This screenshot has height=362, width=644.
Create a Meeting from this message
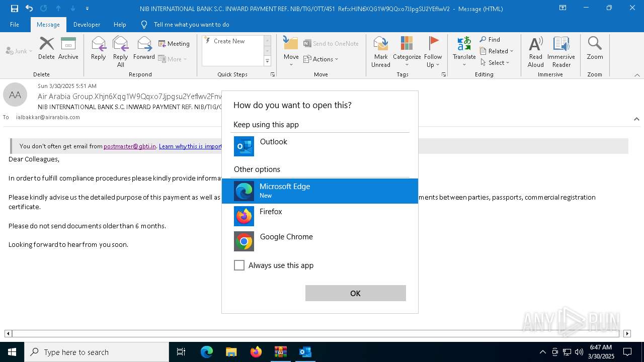(174, 44)
